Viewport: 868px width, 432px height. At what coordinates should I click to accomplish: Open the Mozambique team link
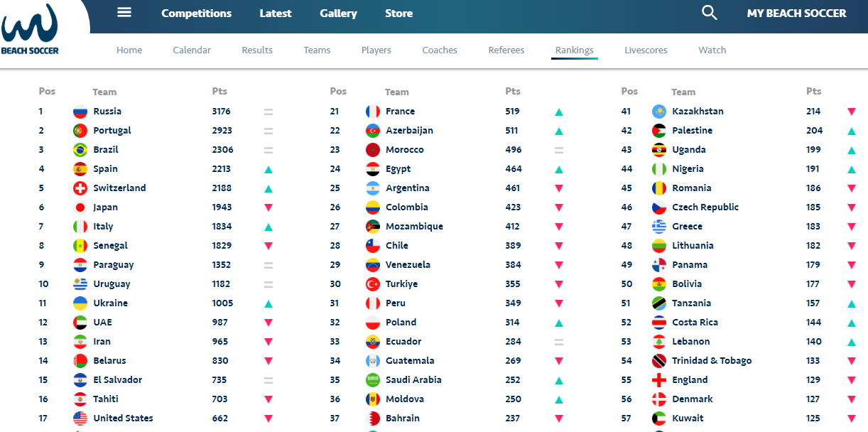click(414, 227)
